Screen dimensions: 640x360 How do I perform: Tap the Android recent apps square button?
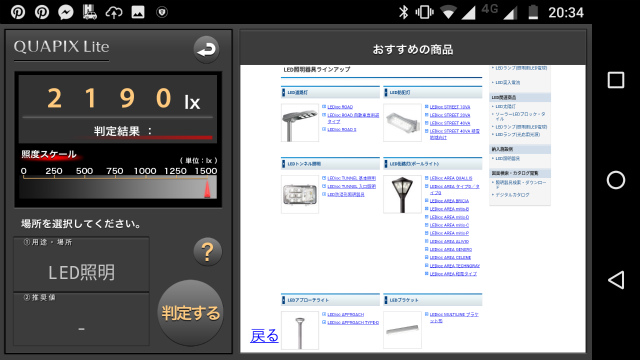616,80
